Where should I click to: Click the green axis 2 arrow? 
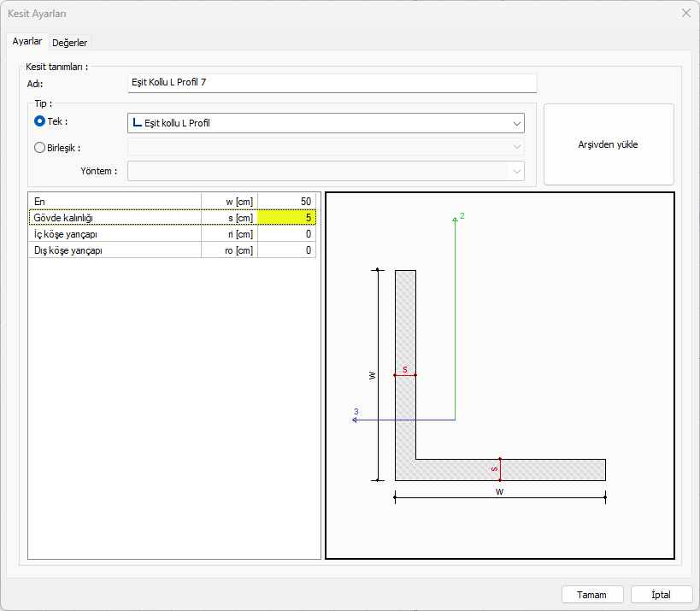click(x=455, y=220)
